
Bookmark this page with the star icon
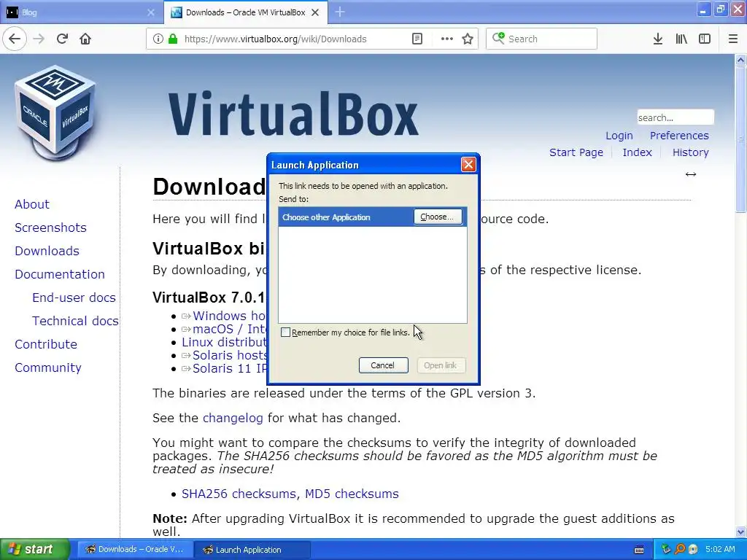468,39
